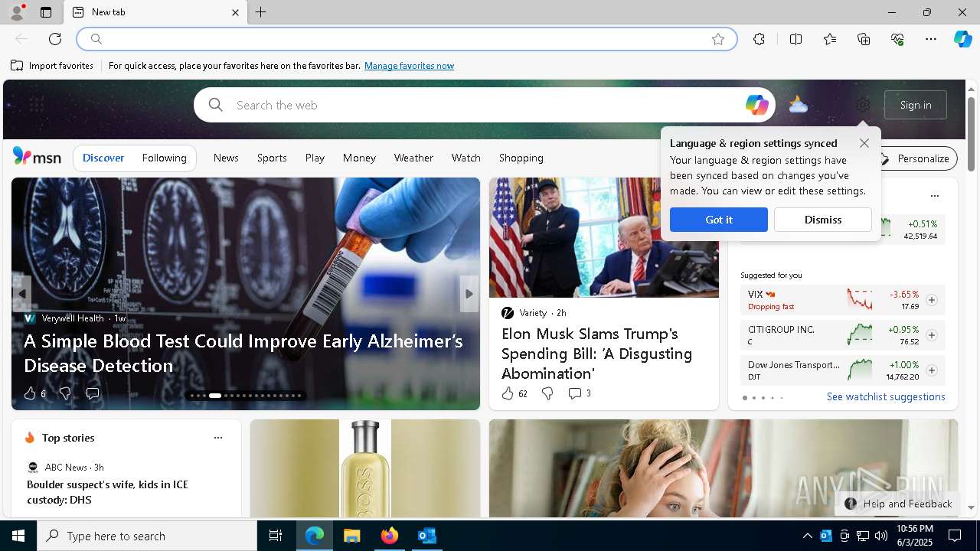
Task: Click the Personalize button
Action: 915,158
